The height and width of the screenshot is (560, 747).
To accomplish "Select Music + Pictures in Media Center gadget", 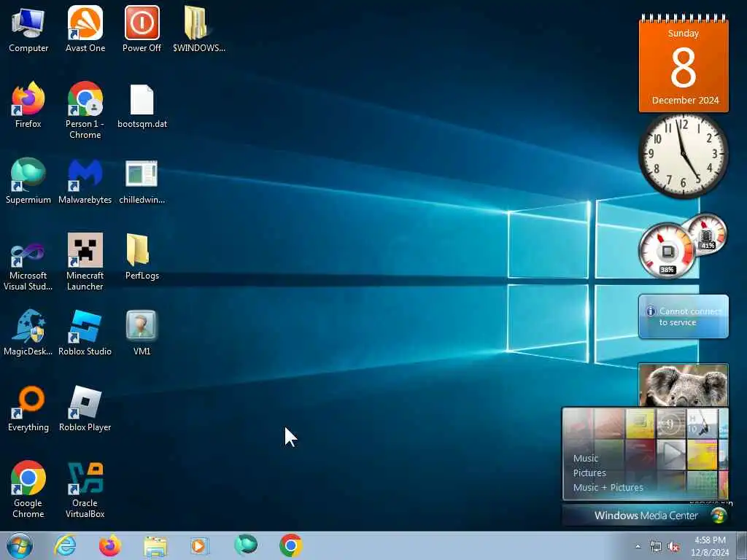I will click(608, 487).
